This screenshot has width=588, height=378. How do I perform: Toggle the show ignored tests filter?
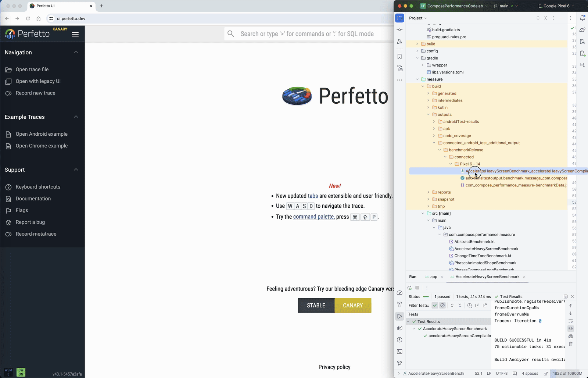point(442,306)
